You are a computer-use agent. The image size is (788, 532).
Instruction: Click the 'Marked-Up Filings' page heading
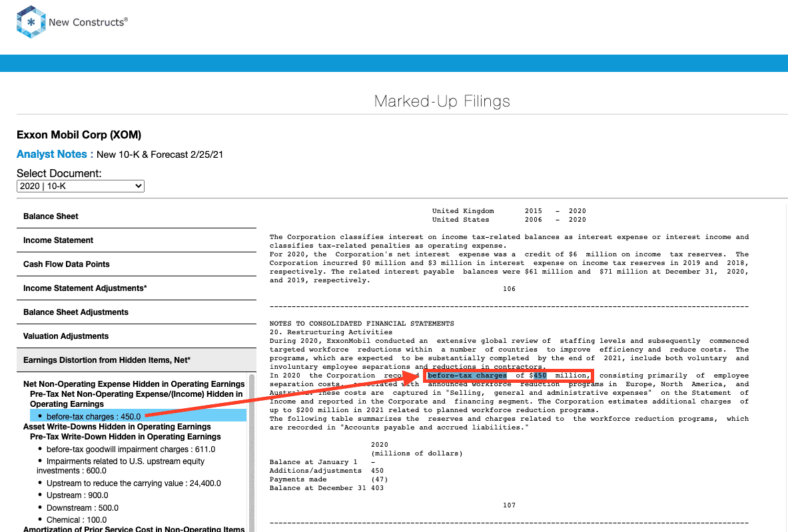coord(442,101)
